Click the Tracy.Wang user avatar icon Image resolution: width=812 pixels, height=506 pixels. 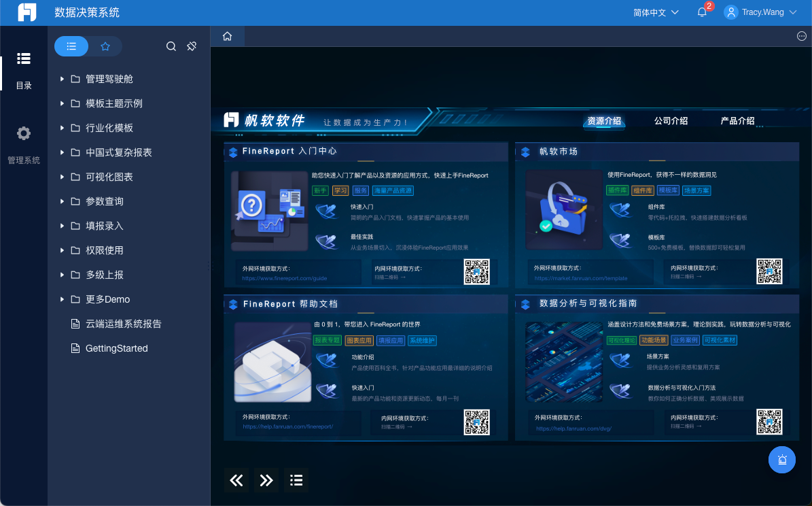click(730, 12)
